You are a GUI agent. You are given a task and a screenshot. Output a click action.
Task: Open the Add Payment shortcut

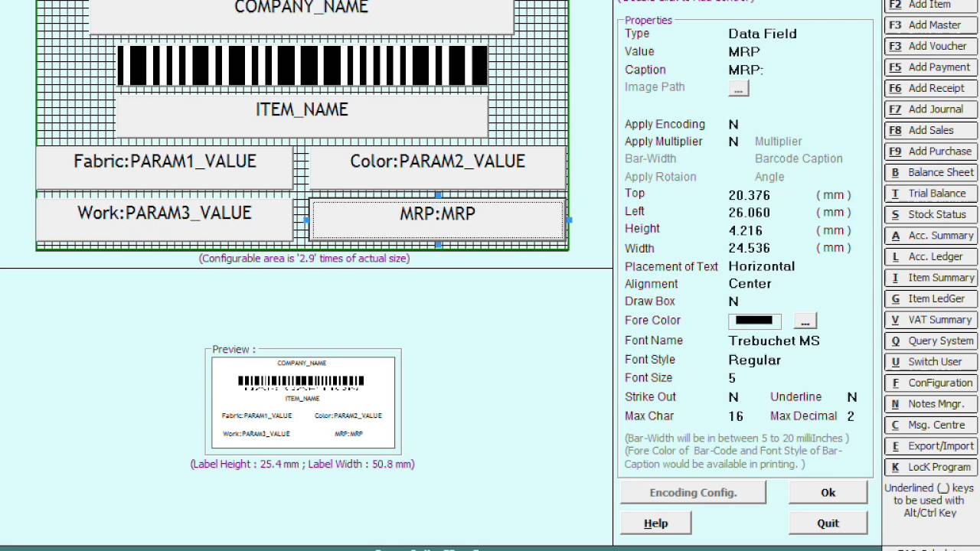coord(930,67)
